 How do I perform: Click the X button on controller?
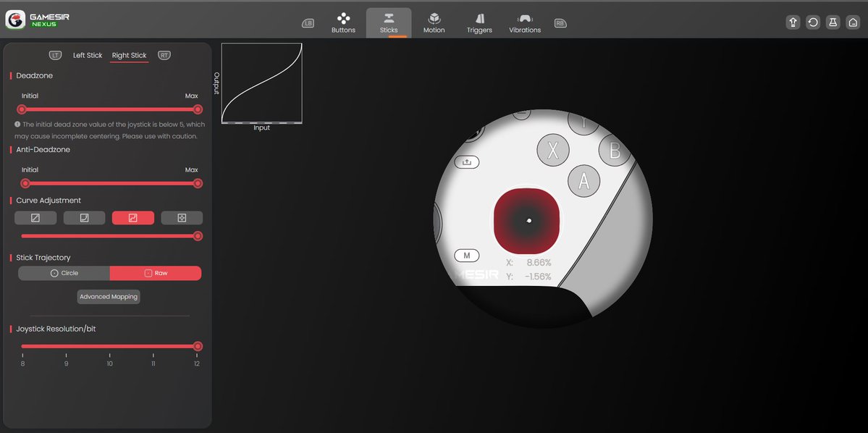tap(553, 150)
